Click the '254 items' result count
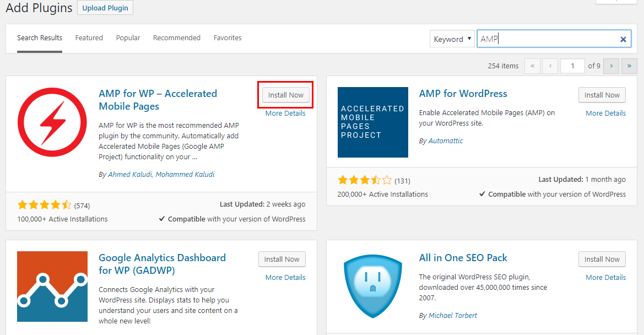 503,66
